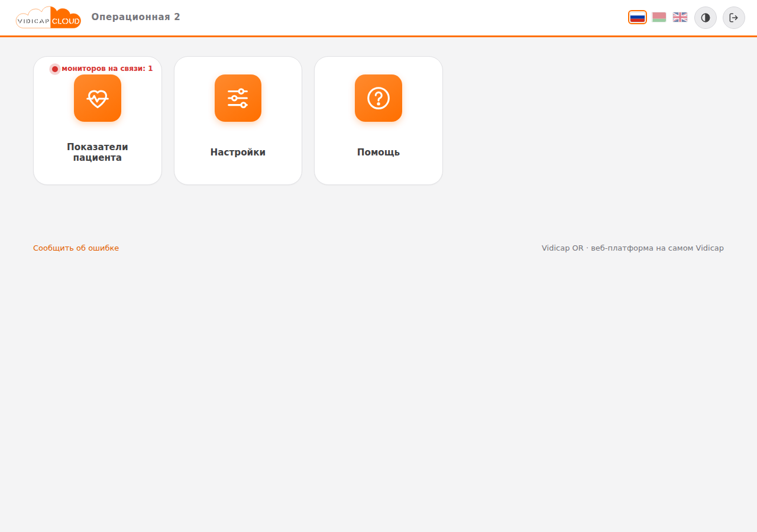
Task: Click the red monitor status dot
Action: [x=55, y=69]
